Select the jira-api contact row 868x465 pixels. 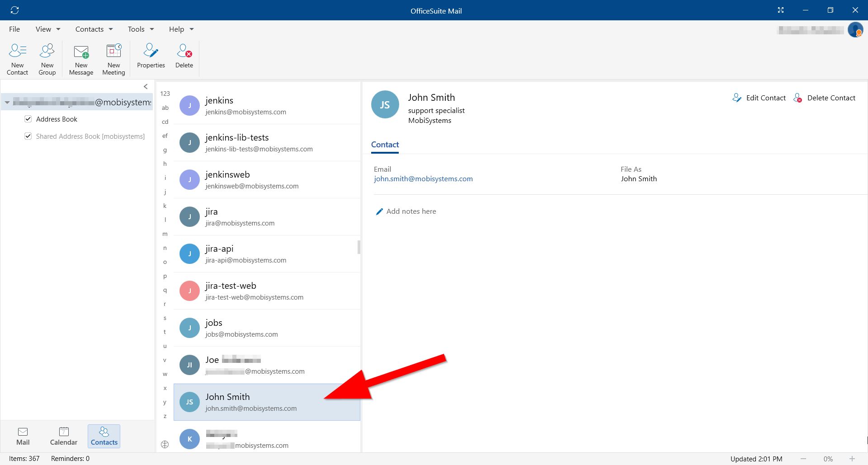click(x=267, y=254)
